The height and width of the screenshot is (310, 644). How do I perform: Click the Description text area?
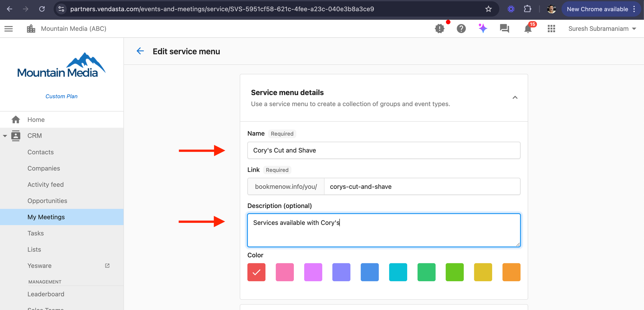(384, 230)
